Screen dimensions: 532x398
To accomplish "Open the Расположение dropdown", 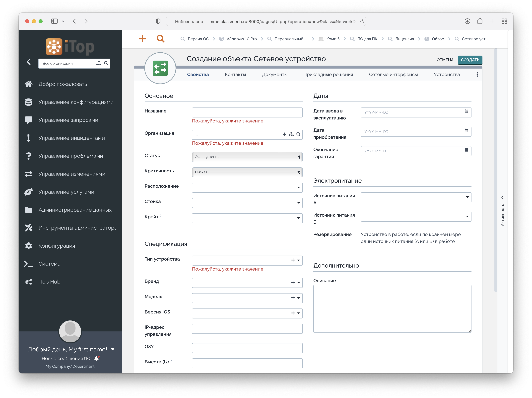I will coord(247,187).
